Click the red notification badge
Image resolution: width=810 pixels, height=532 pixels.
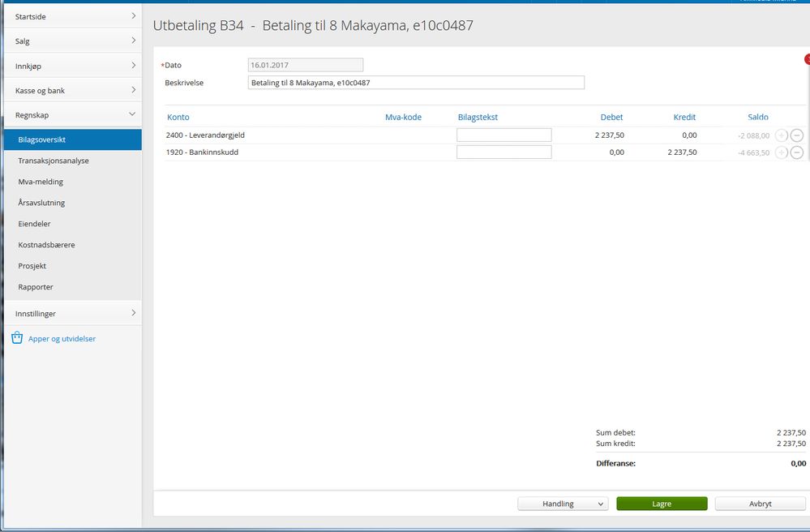807,59
